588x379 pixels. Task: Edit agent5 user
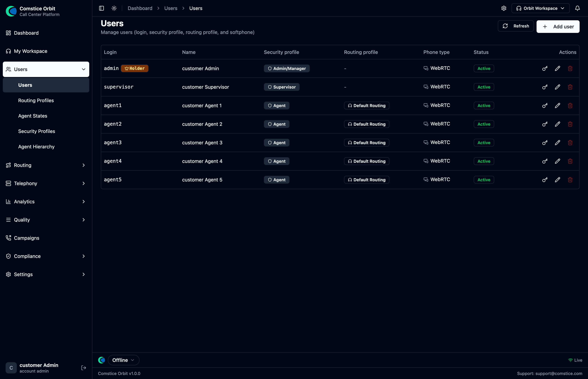(558, 180)
